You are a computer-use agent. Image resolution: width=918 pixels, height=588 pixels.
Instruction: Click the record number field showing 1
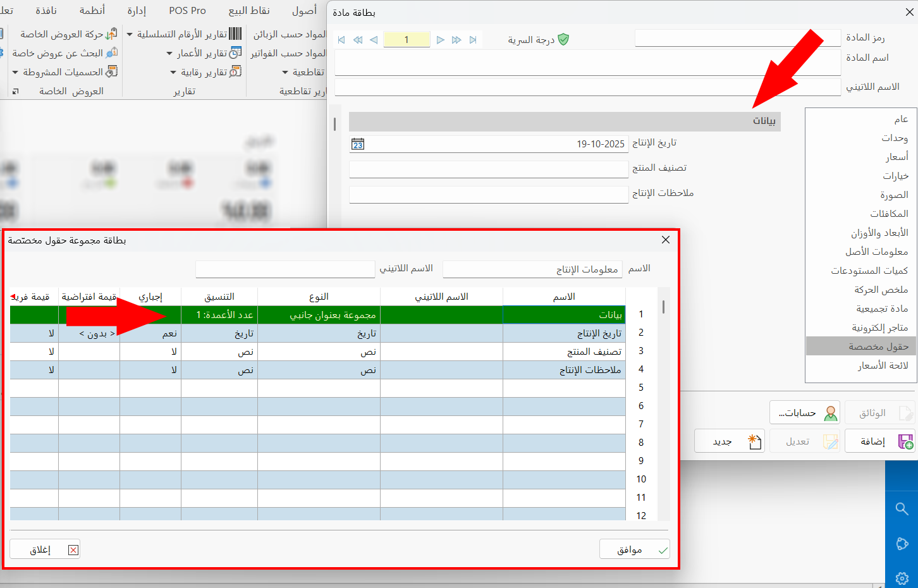coord(407,39)
